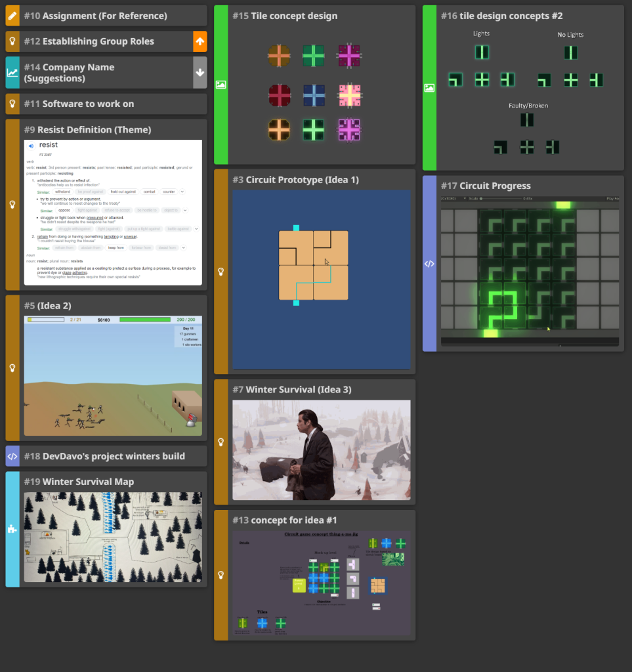The width and height of the screenshot is (632, 672).
Task: Open #10 Assignment (For Reference) card title
Action: [95, 16]
